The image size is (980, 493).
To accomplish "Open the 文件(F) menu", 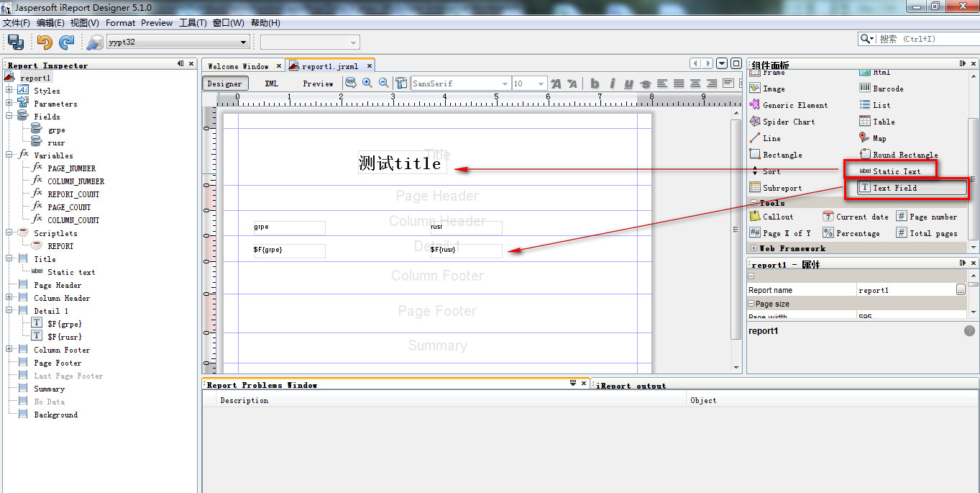I will 17,23.
